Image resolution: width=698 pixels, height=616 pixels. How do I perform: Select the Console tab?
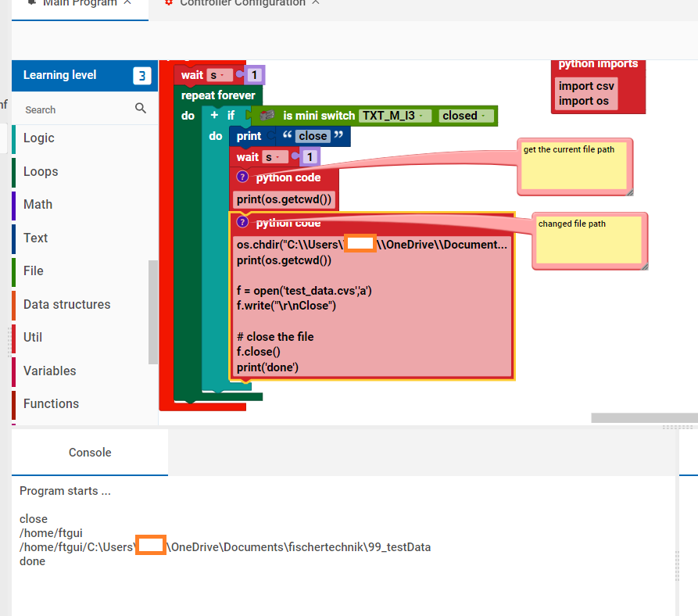tap(90, 452)
